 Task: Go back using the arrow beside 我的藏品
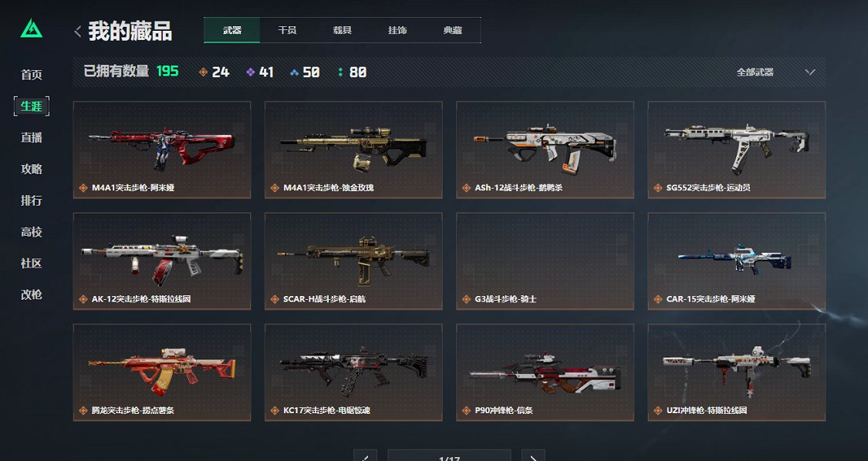[77, 32]
